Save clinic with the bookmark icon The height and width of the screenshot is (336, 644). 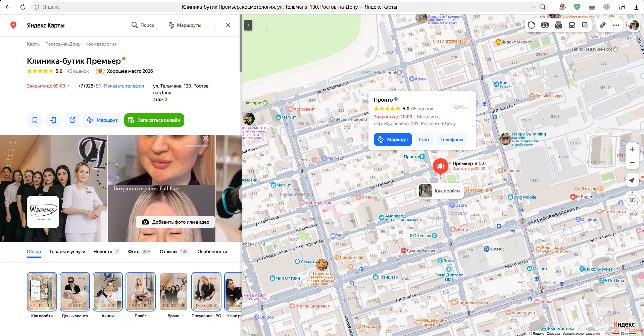pyautogui.click(x=35, y=120)
